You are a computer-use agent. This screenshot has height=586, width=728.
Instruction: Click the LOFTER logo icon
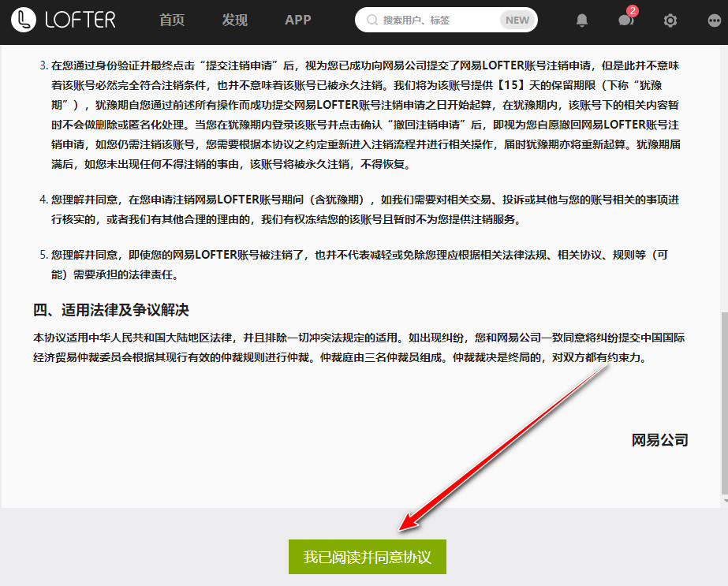(x=23, y=20)
